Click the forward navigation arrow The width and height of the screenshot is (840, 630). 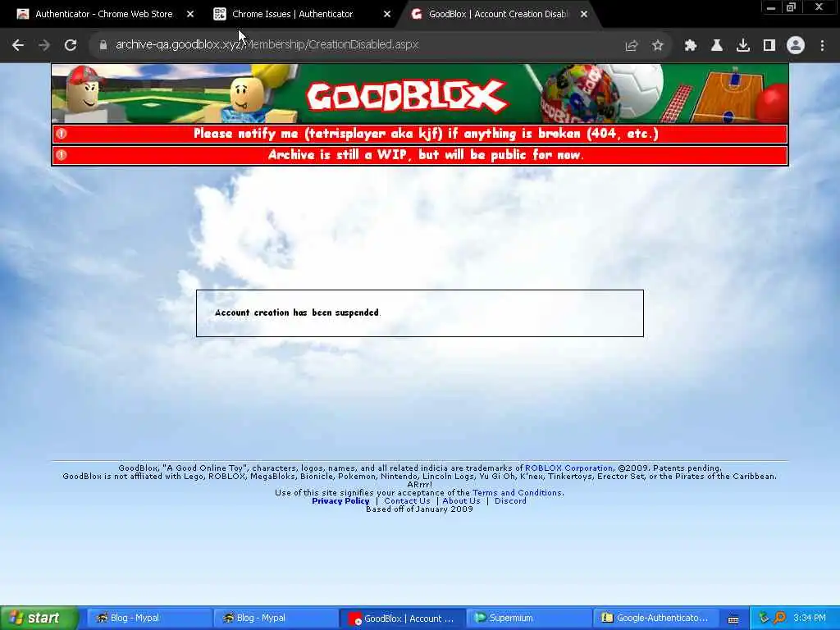[44, 46]
